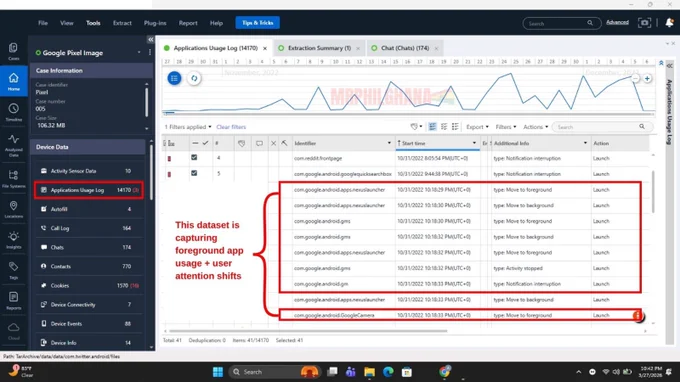Go to Home in the sidebar
The image size is (680, 382).
click(13, 81)
